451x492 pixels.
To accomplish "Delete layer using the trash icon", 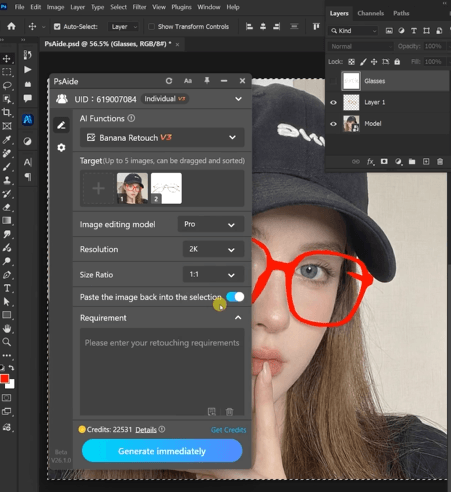I will point(440,161).
